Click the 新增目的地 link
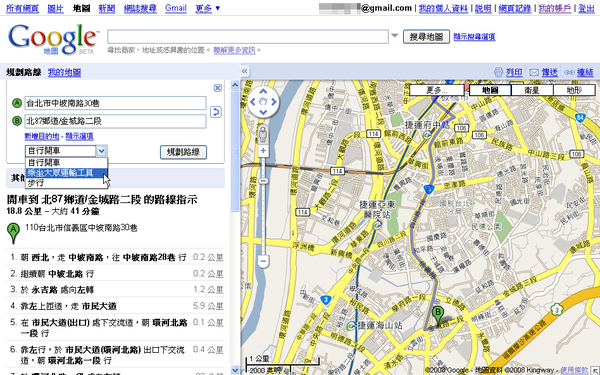600x375 pixels. click(x=42, y=136)
